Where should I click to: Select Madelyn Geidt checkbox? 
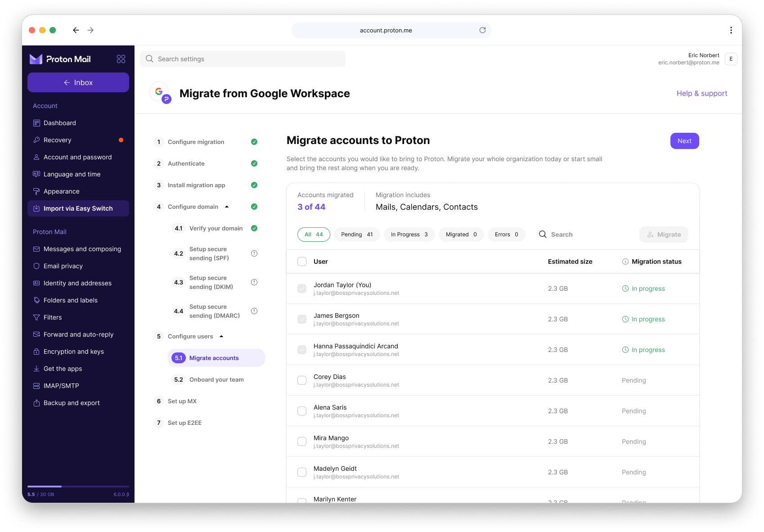[302, 472]
